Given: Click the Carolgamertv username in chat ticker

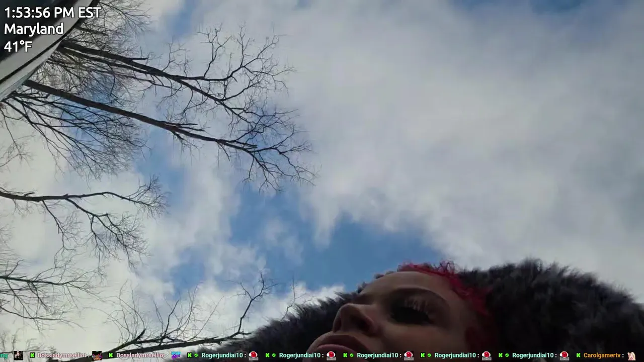Looking at the screenshot, I should point(602,355).
